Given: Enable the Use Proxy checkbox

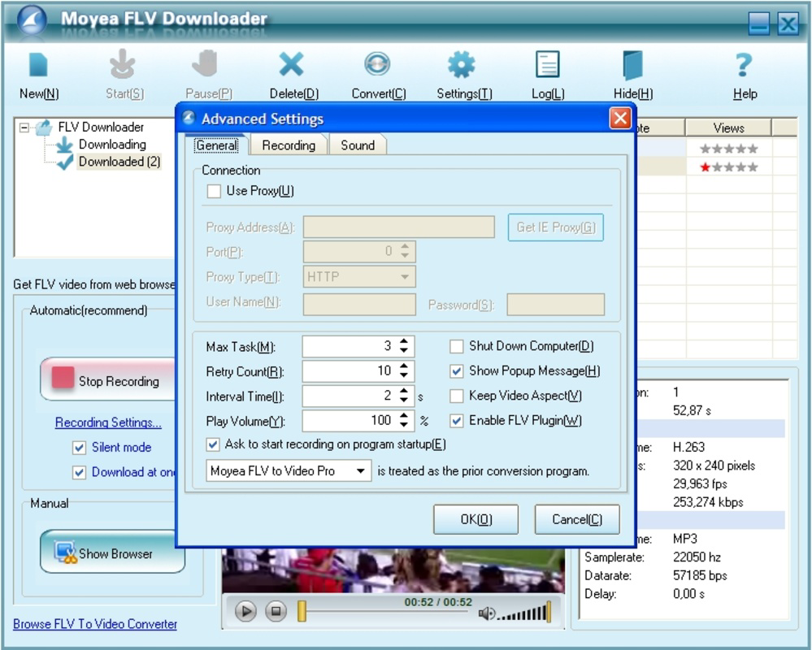Looking at the screenshot, I should point(214,191).
